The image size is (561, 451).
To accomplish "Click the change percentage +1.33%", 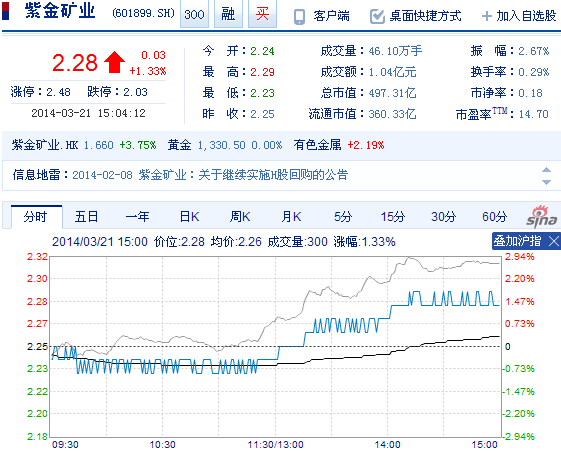I will (x=148, y=71).
